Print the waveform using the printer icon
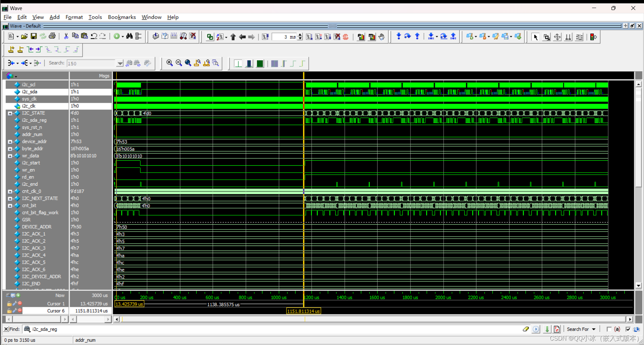Image resolution: width=644 pixels, height=345 pixels. click(x=52, y=36)
